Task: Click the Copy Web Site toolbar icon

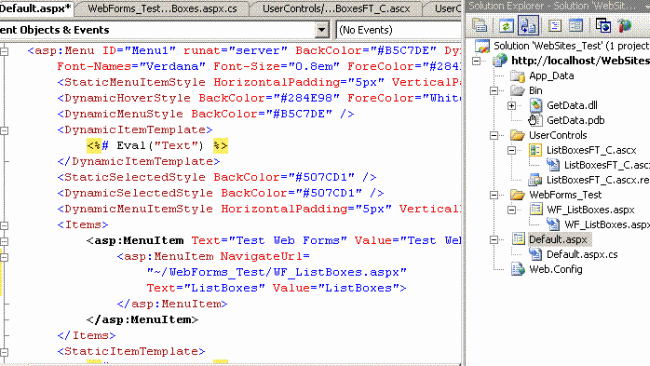Action: [603, 26]
